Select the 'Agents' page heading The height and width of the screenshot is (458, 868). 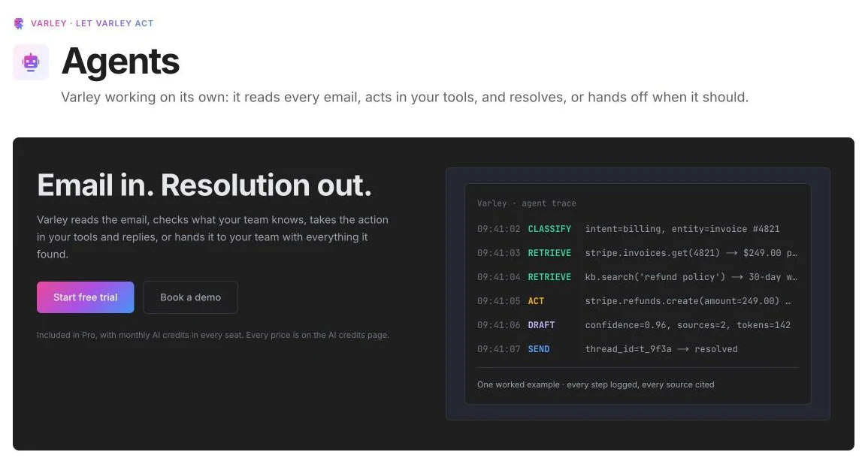(x=121, y=61)
